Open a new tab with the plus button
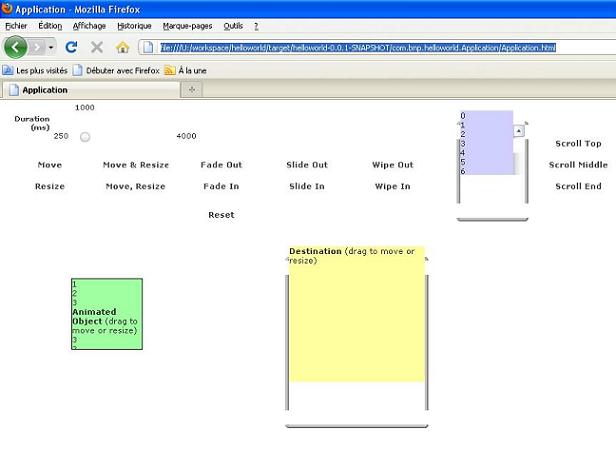Viewport: 616px width, 449px height. click(x=192, y=89)
